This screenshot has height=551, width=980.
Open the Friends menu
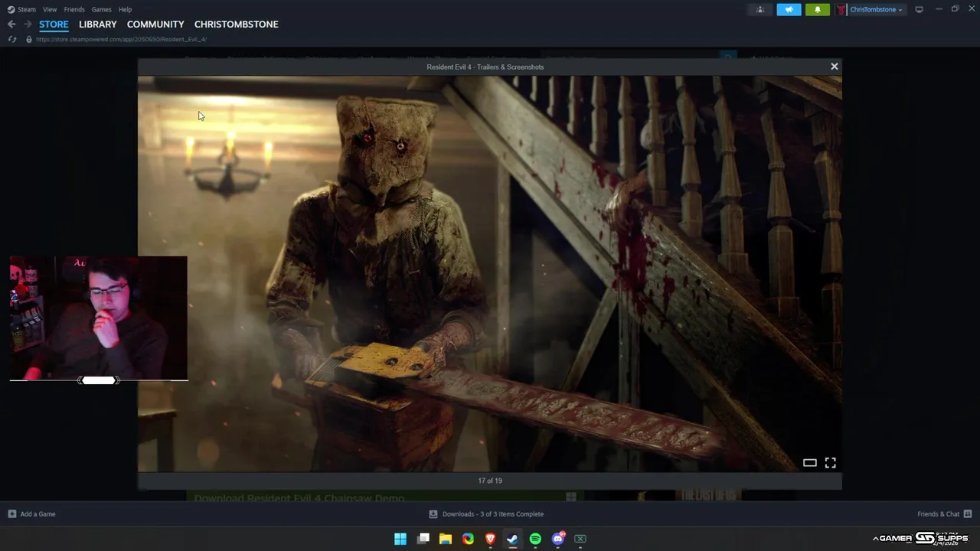(74, 9)
